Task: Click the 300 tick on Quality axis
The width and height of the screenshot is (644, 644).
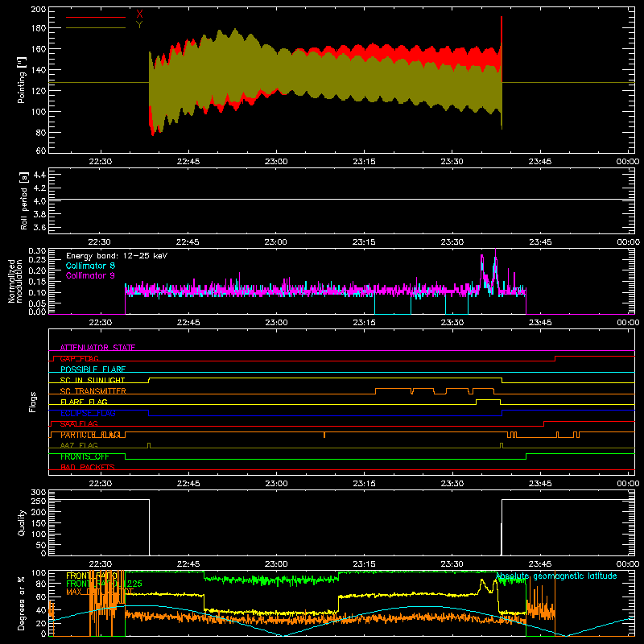Action: pos(38,493)
